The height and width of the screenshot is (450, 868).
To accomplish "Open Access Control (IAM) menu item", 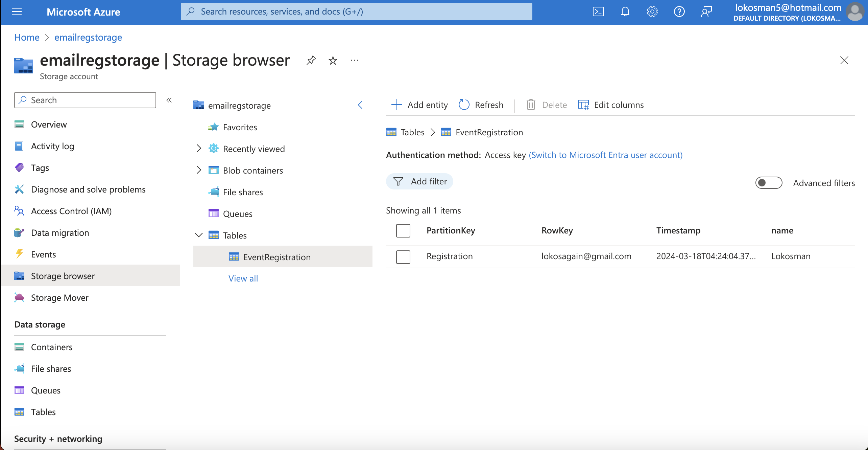I will pos(71,211).
